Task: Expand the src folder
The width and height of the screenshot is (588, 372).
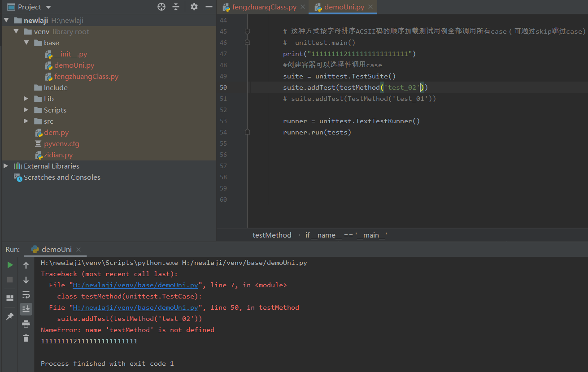Action: pyautogui.click(x=26, y=121)
